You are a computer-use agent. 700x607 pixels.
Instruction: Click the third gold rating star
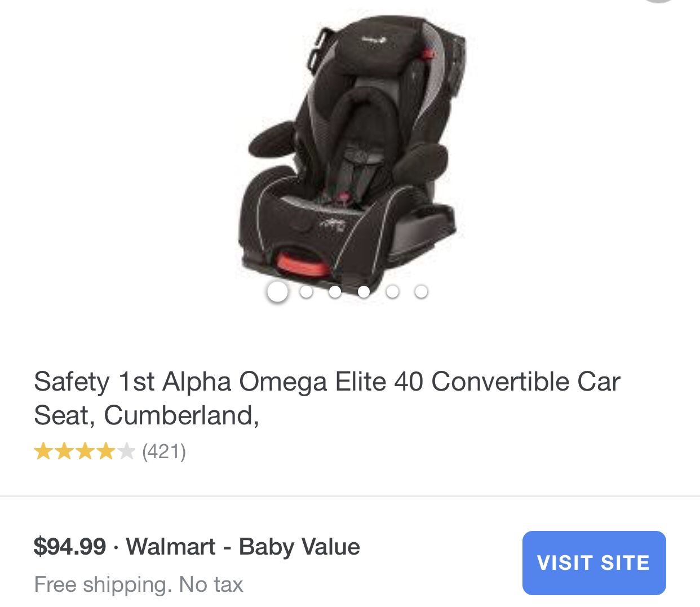(85, 451)
